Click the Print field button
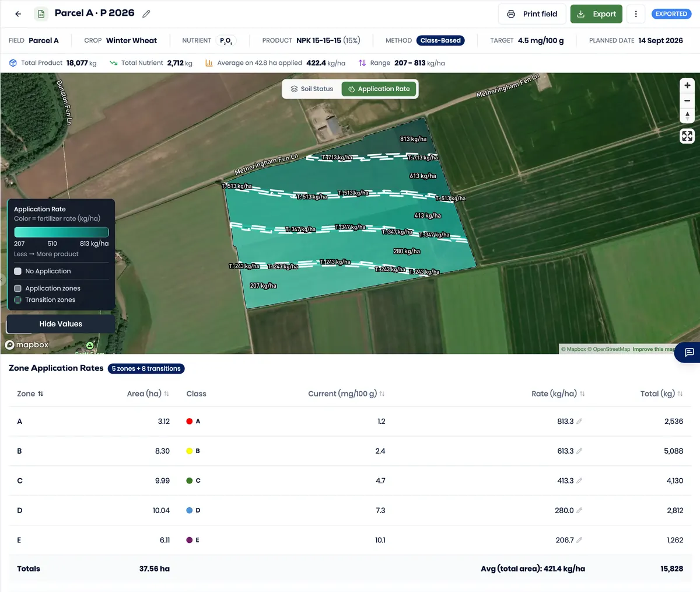Screen dimensions: 700x592 tap(532, 14)
